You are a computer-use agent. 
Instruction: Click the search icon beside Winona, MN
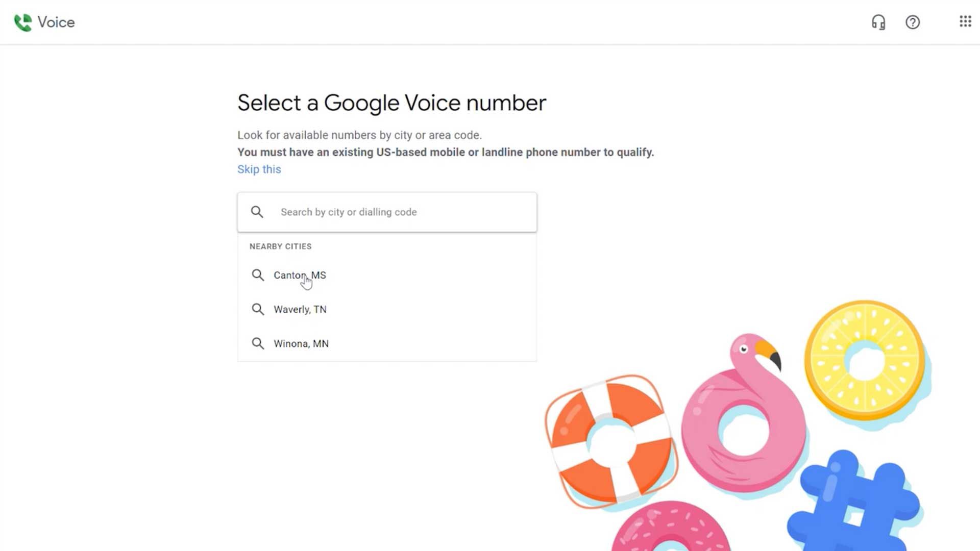click(258, 343)
